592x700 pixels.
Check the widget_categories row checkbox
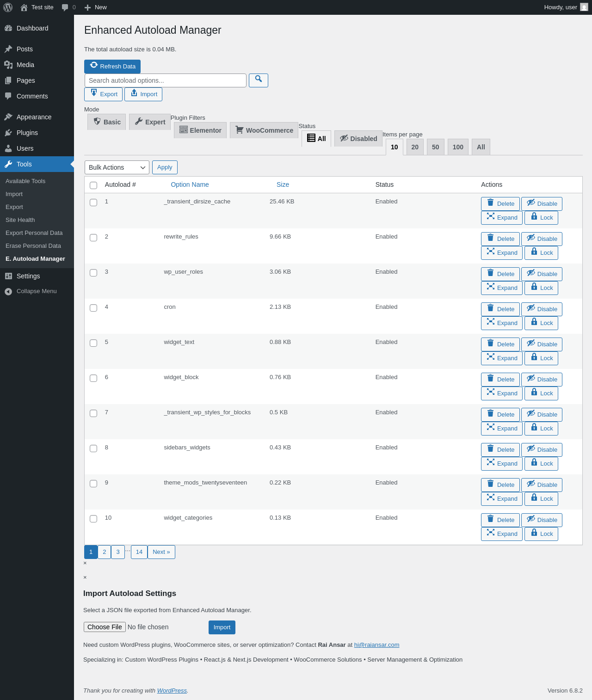point(93,519)
